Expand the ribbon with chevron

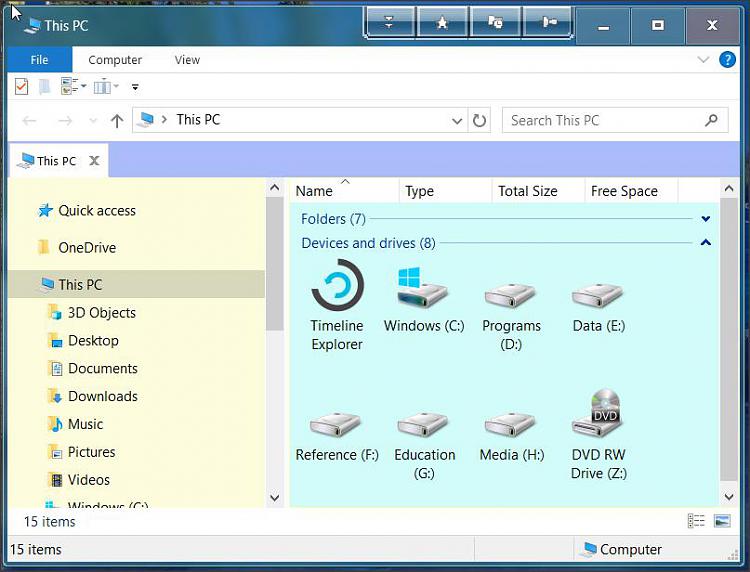(x=703, y=60)
